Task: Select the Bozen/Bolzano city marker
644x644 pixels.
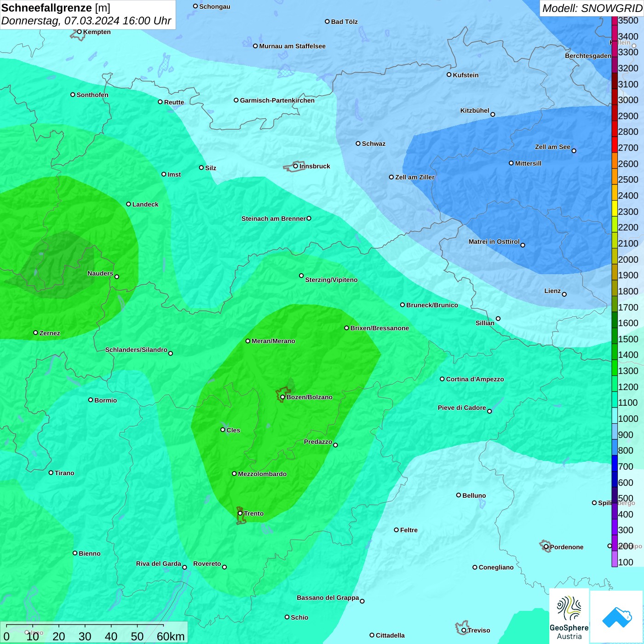Action: (282, 397)
